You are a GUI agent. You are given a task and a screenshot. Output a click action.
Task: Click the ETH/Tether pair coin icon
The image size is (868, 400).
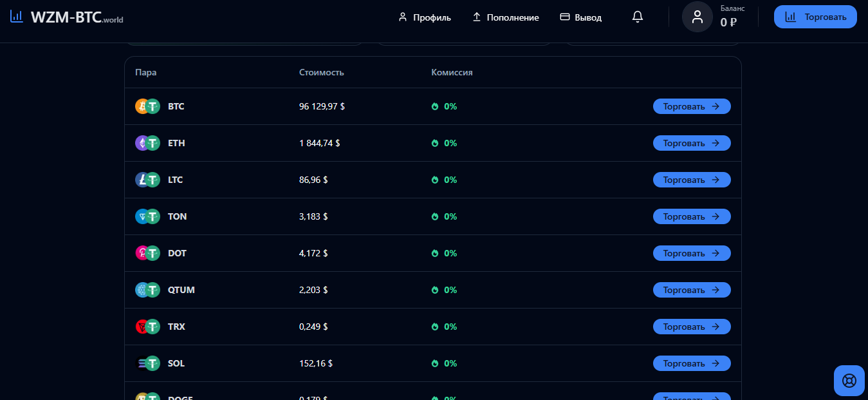(x=147, y=143)
